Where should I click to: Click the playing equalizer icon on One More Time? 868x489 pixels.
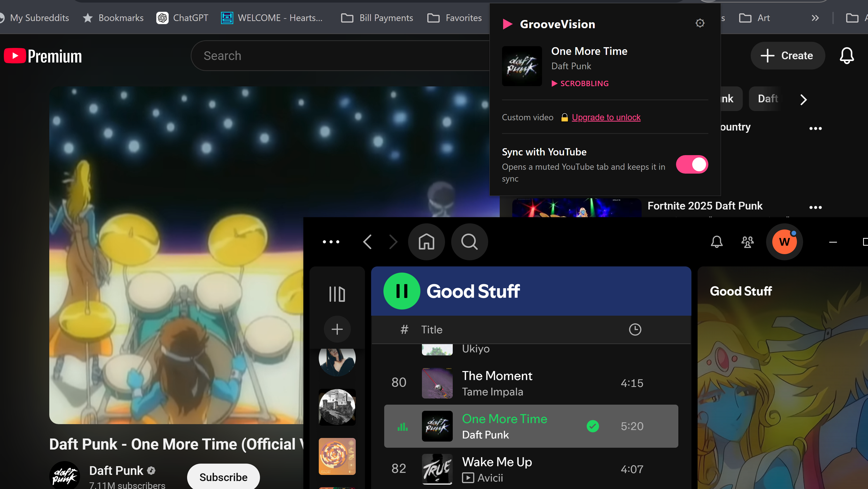pyautogui.click(x=402, y=427)
